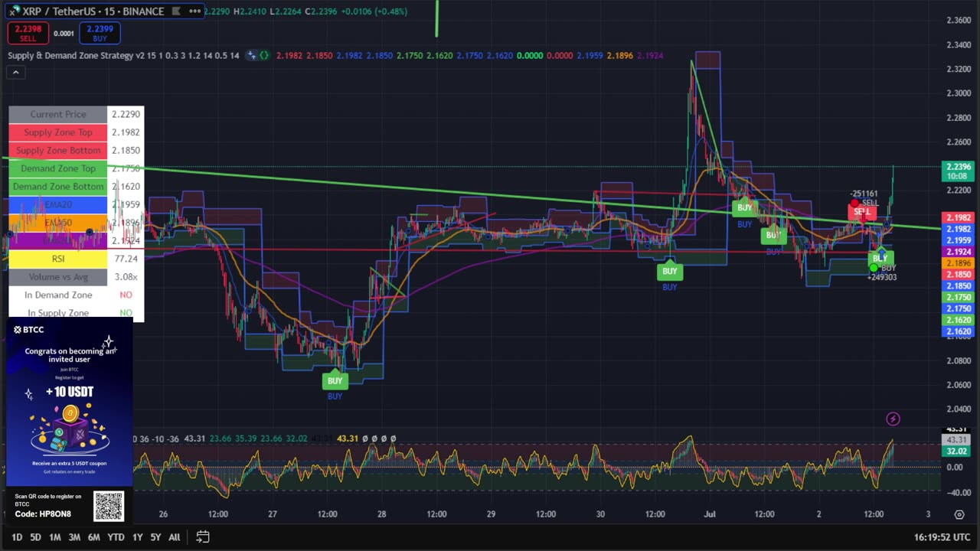
Task: Click the yellow 43.31 oscillator legend value
Action: click(347, 439)
